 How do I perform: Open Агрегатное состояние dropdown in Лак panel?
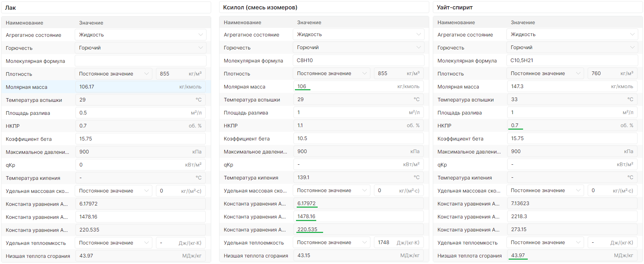(x=140, y=35)
